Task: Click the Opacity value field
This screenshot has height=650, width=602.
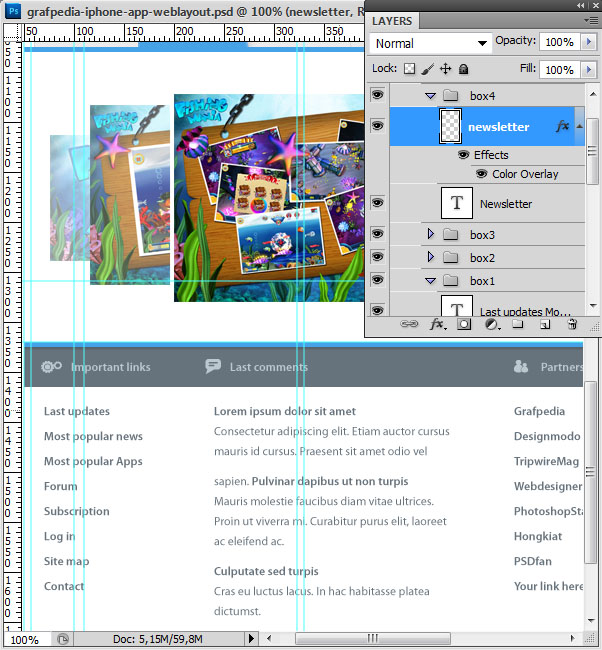Action: point(559,42)
